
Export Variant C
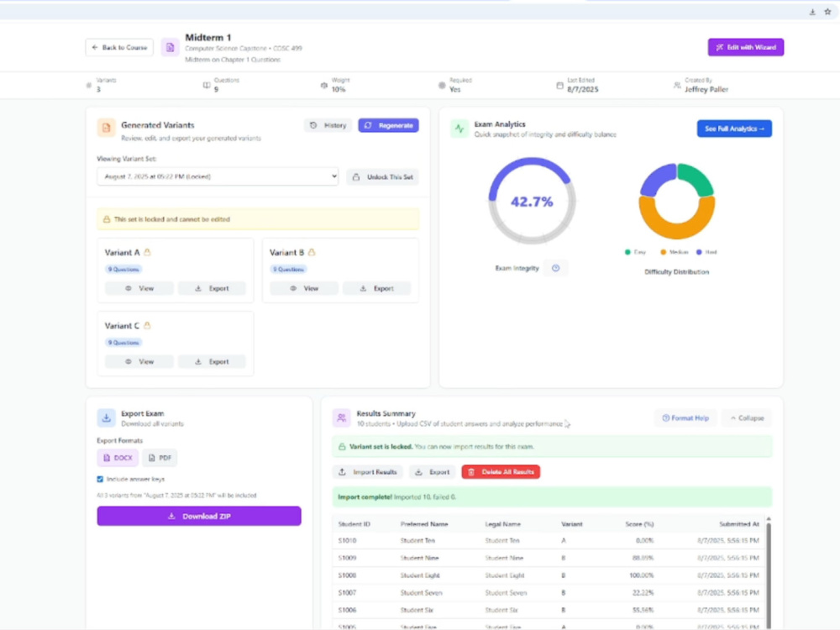click(x=213, y=361)
